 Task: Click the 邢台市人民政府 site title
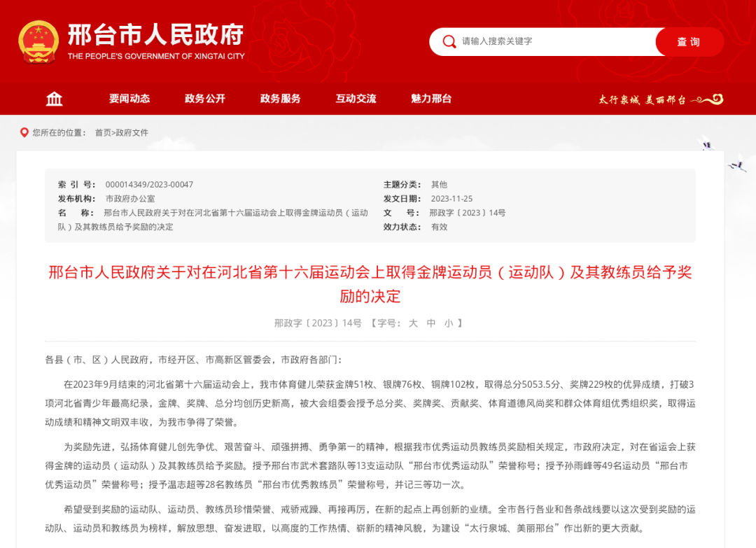point(155,35)
